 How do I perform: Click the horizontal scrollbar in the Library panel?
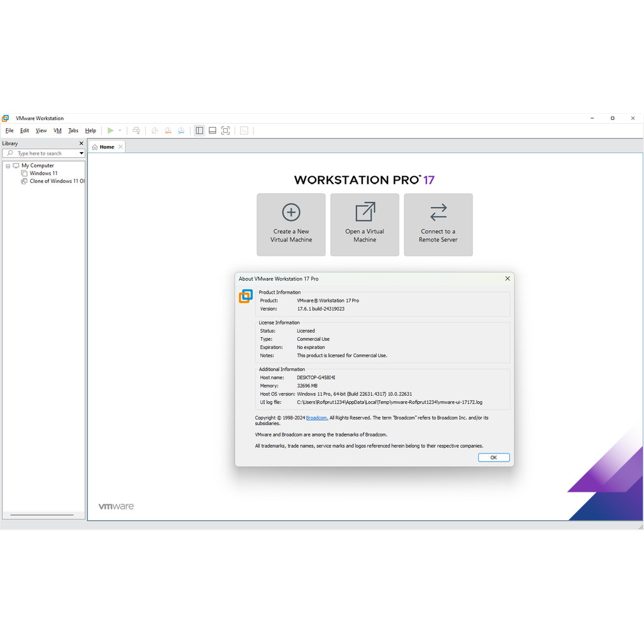click(42, 514)
